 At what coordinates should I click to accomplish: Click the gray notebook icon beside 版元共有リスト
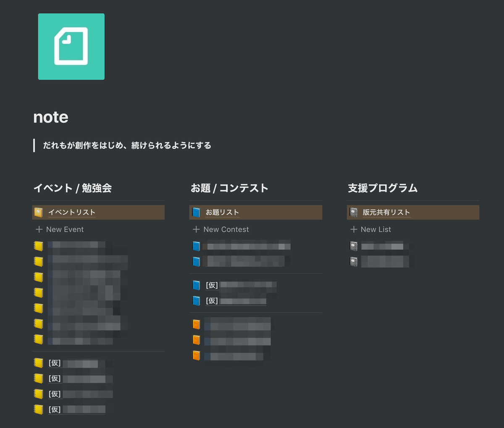(354, 212)
